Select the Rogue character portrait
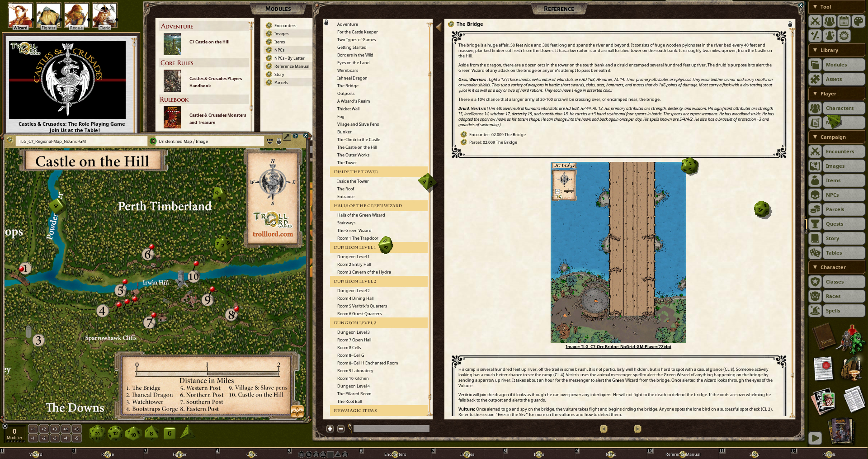Viewport: 868px width, 459px height. pyautogui.click(x=76, y=16)
